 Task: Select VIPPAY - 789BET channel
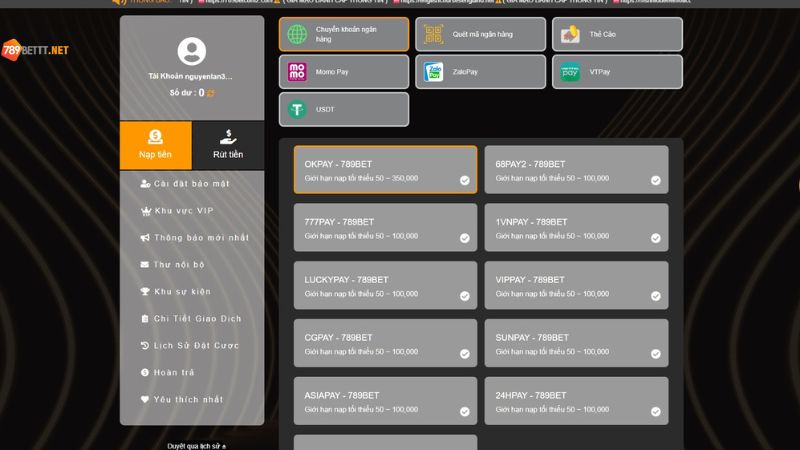pos(577,285)
